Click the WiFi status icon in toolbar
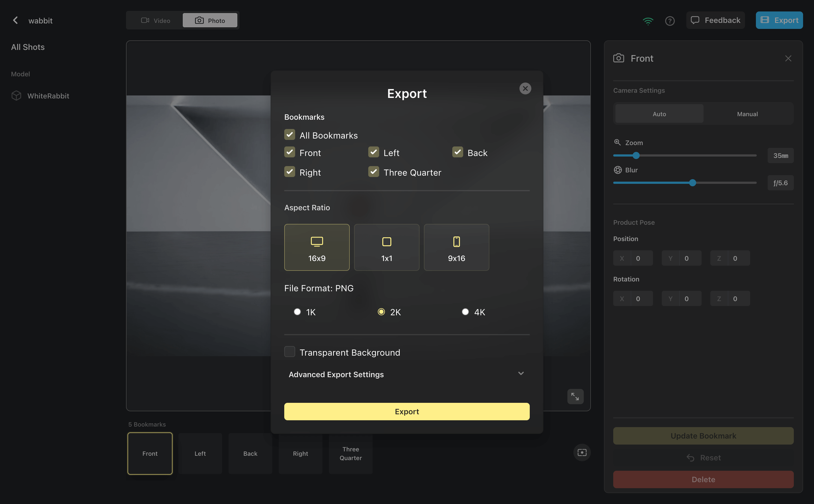Viewport: 814px width, 504px height. point(648,20)
